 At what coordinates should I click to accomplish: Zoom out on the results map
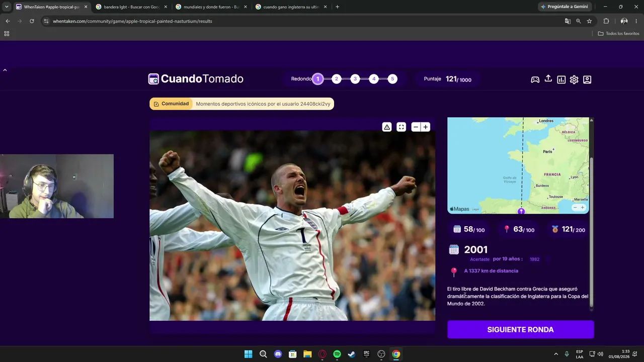coord(575,208)
